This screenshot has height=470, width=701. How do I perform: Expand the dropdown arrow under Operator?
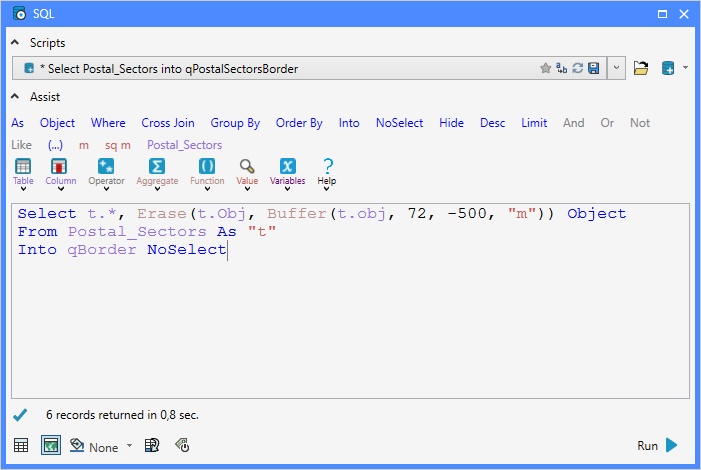[106, 189]
